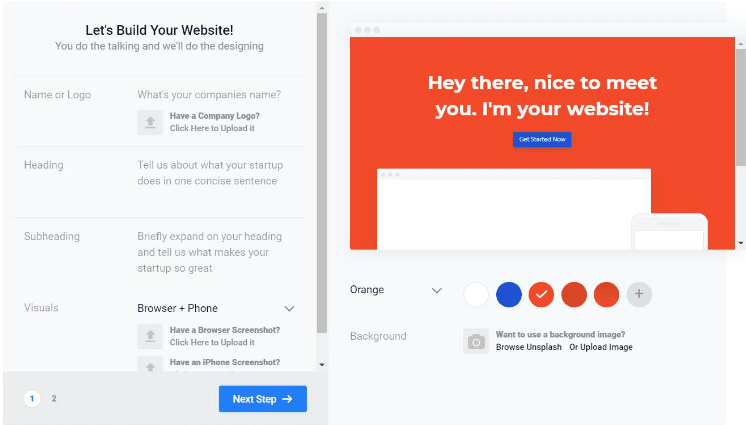Viewport: 746px width, 425px height.
Task: Click the left panel scroll down arrow
Action: pyautogui.click(x=322, y=365)
